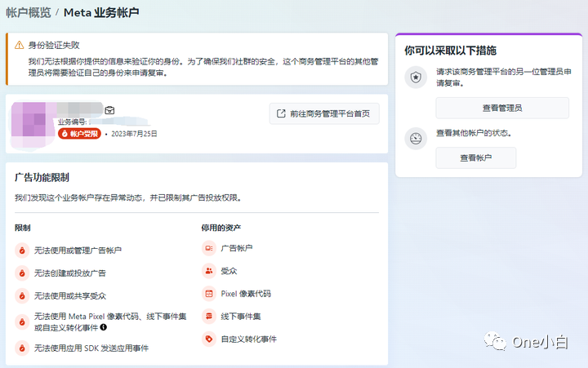
Task: Click the 广告帐户 disabled asset icon
Action: pyautogui.click(x=209, y=248)
